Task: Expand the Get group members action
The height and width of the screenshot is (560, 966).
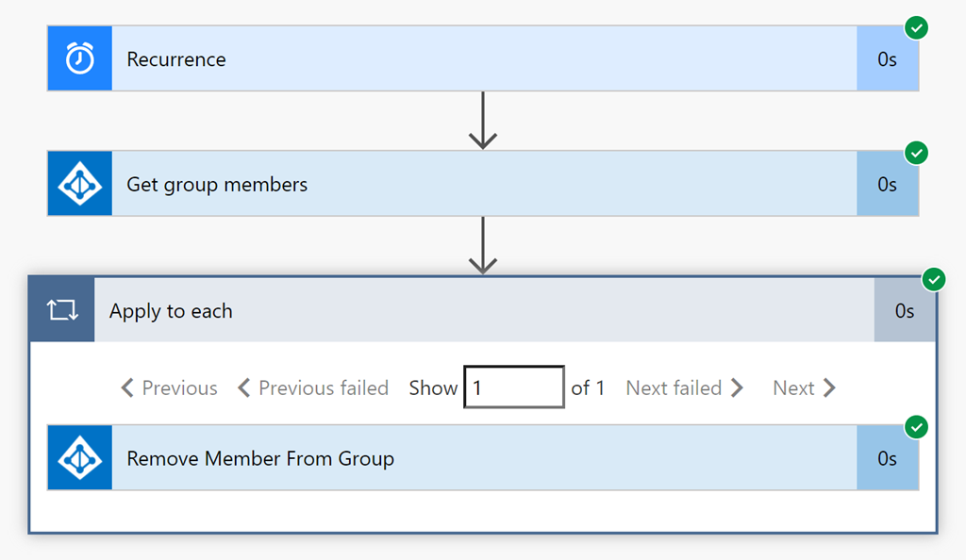Action: click(472, 184)
